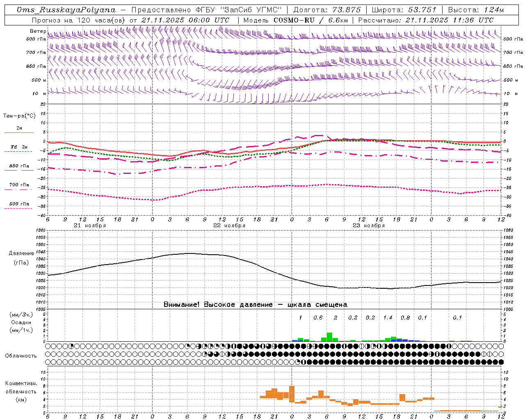Click the 21 ноября date label
The width and height of the screenshot is (525, 420).
(90, 226)
